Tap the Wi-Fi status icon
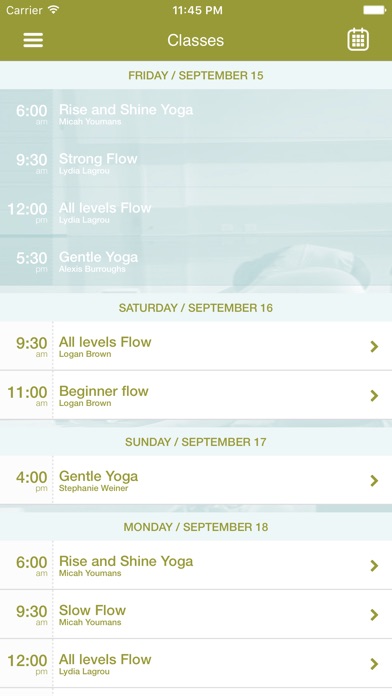Viewport: 392px width, 696px height. click(x=54, y=10)
